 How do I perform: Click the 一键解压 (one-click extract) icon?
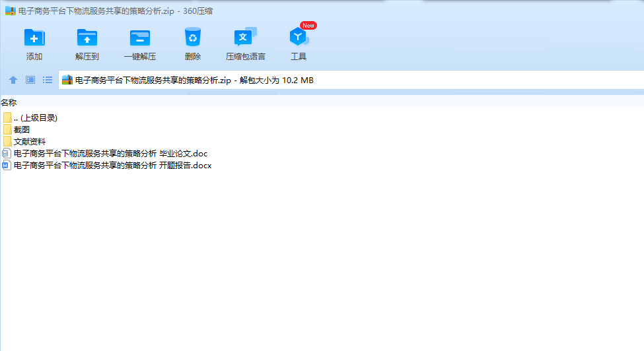pos(140,38)
